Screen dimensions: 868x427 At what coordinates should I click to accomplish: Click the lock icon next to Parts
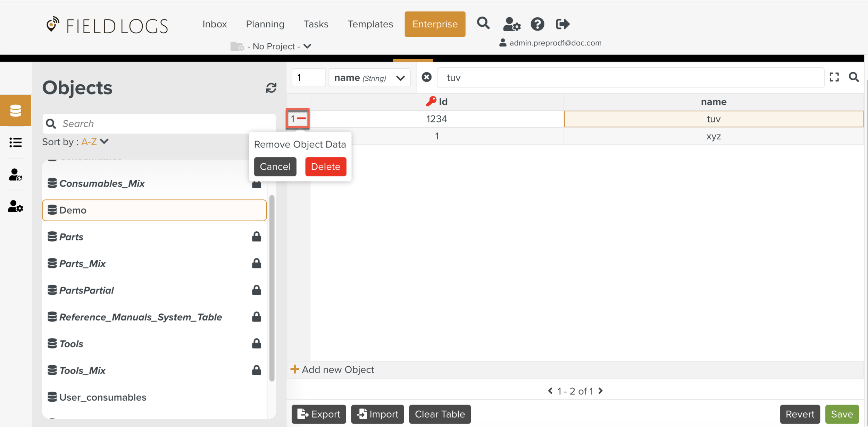pos(256,237)
